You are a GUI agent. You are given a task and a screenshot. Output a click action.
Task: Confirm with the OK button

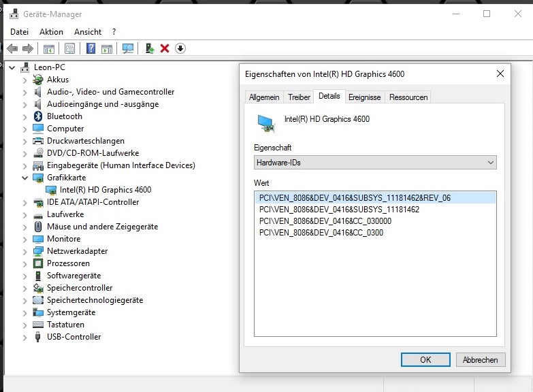(425, 360)
